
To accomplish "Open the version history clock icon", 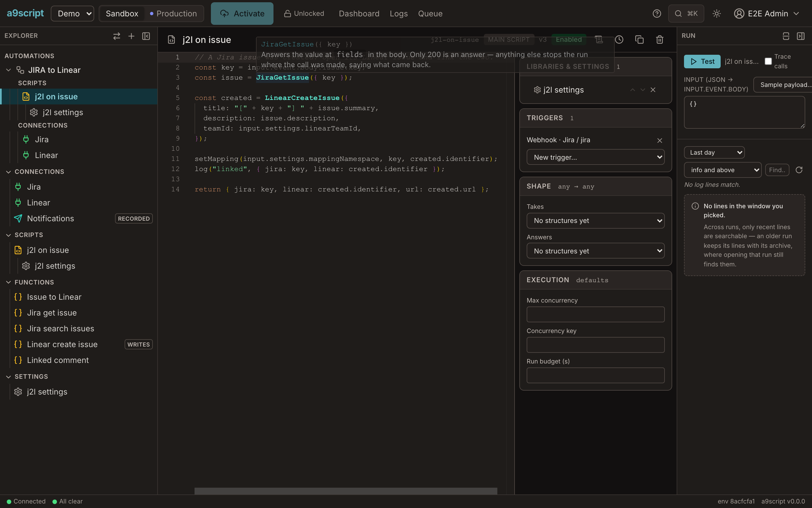I will [x=619, y=40].
